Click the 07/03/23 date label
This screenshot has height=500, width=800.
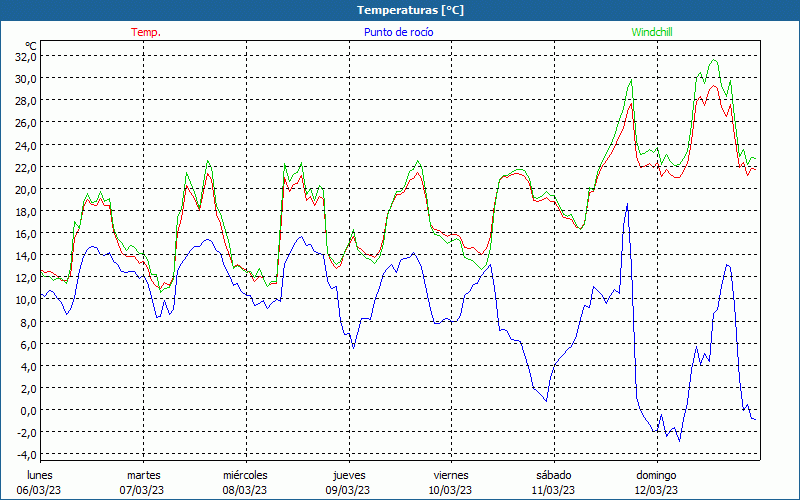(x=142, y=490)
